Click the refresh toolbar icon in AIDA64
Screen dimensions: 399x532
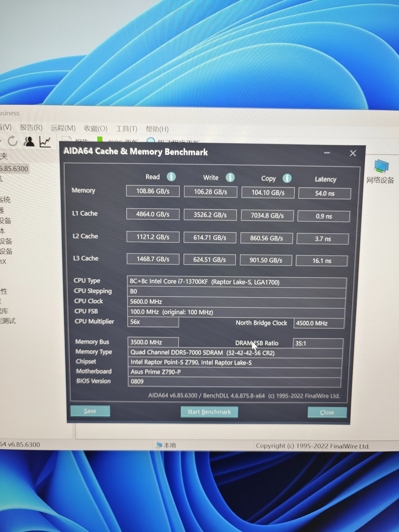coord(12,141)
